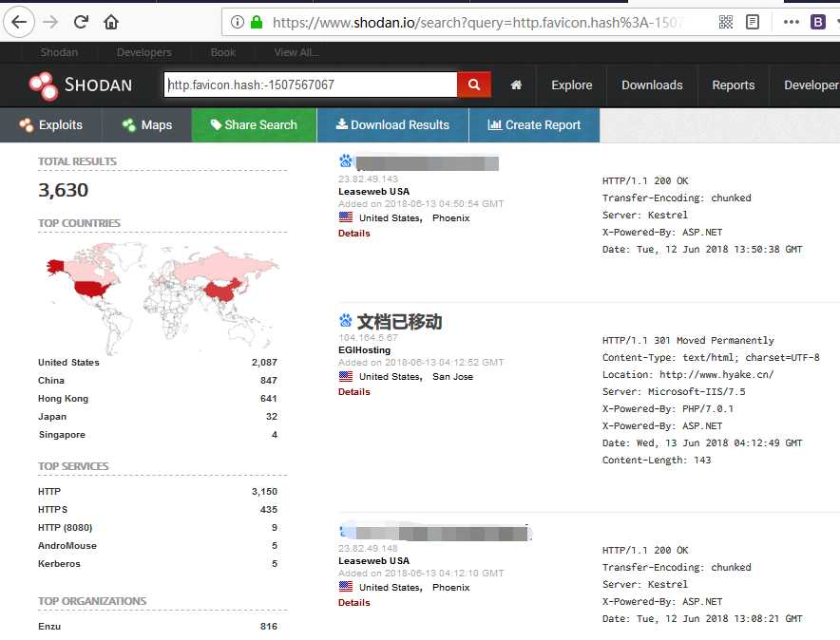The image size is (840, 640).
Task: Open Details for 23.82.49.148 result
Action: point(354,603)
